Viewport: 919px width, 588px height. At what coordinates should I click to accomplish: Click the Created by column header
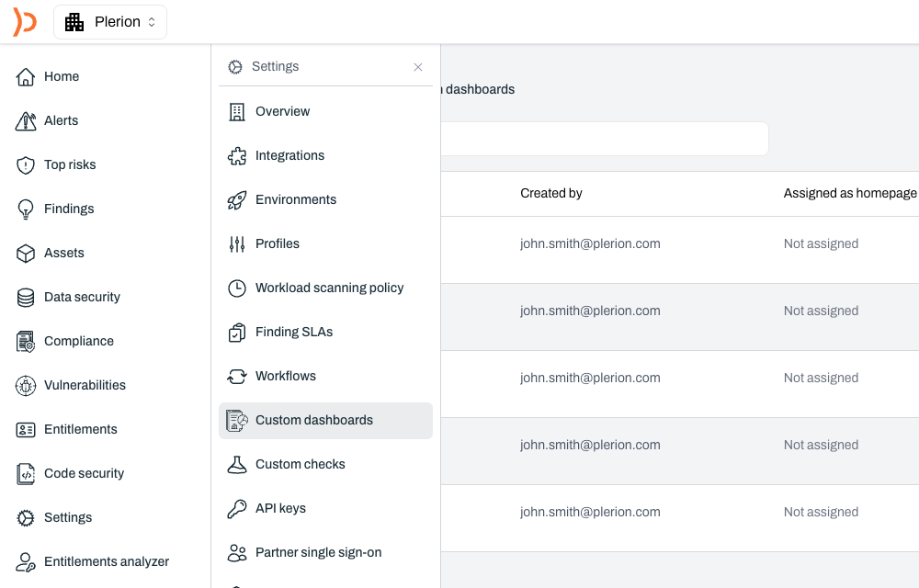pyautogui.click(x=550, y=193)
